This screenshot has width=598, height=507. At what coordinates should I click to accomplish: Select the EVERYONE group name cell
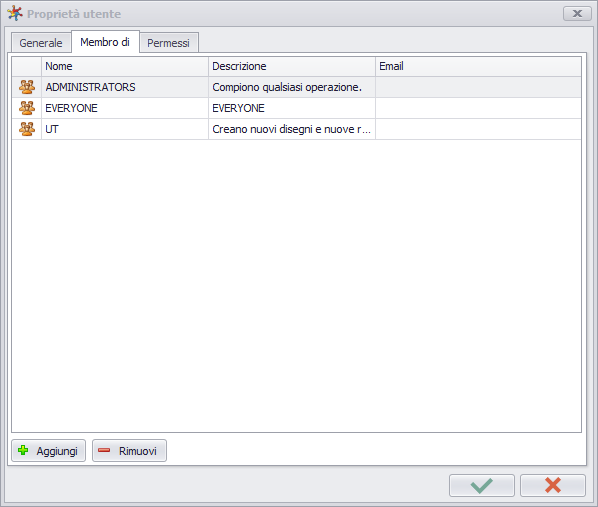[x=125, y=108]
